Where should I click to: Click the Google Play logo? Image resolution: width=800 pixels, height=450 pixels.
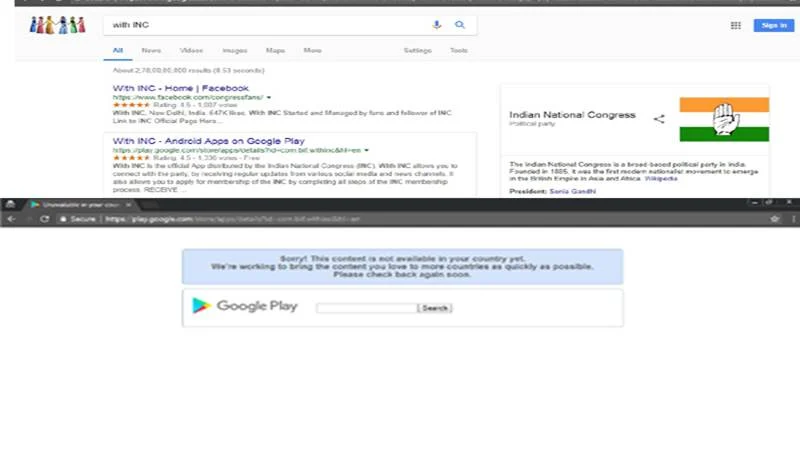[x=244, y=306]
